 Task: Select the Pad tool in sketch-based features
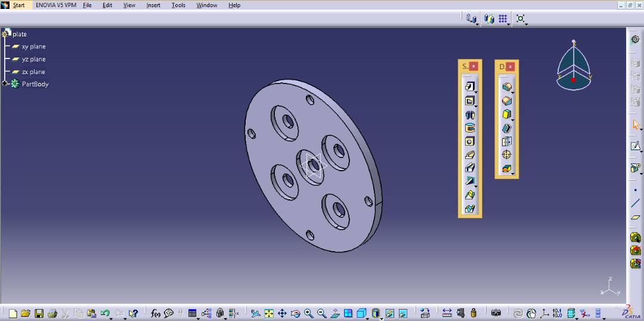coord(469,87)
